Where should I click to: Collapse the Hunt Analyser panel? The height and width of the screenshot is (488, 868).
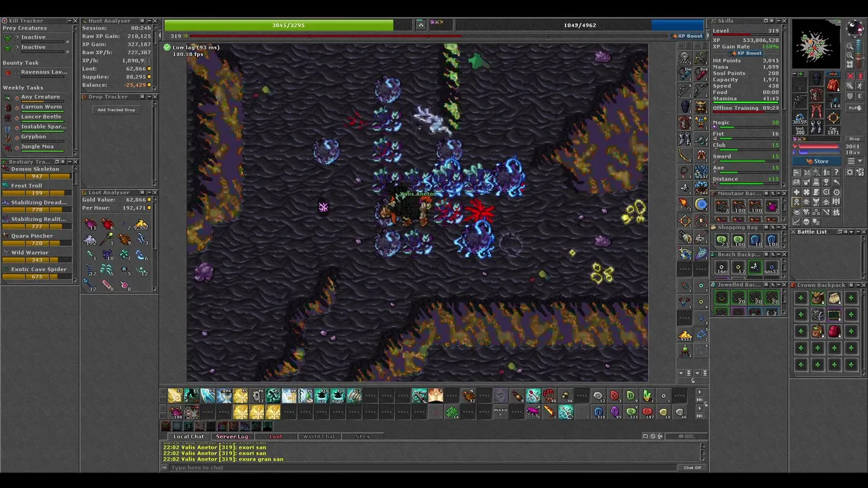click(149, 21)
